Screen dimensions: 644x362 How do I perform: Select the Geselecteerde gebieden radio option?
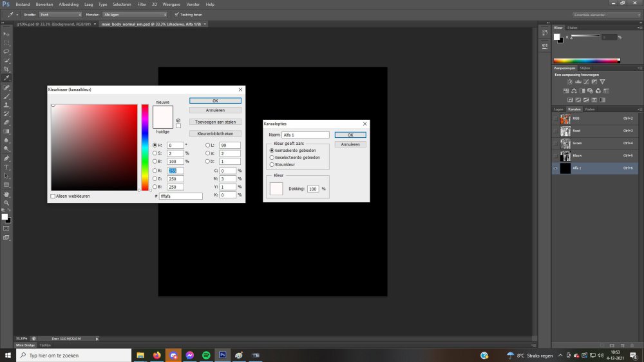point(272,157)
